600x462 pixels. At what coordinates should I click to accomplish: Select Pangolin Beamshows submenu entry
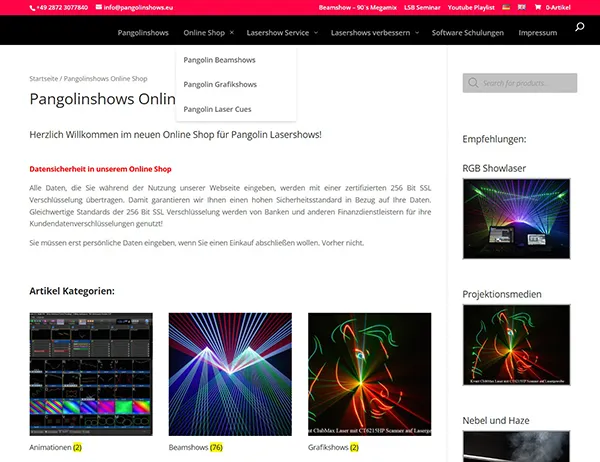(x=219, y=60)
